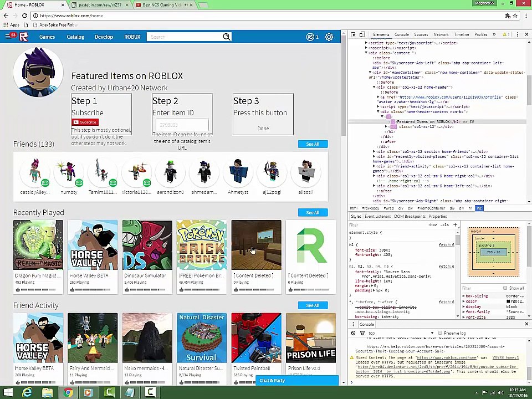
Task: Expand the box-sizing computed property
Action: 464,296
